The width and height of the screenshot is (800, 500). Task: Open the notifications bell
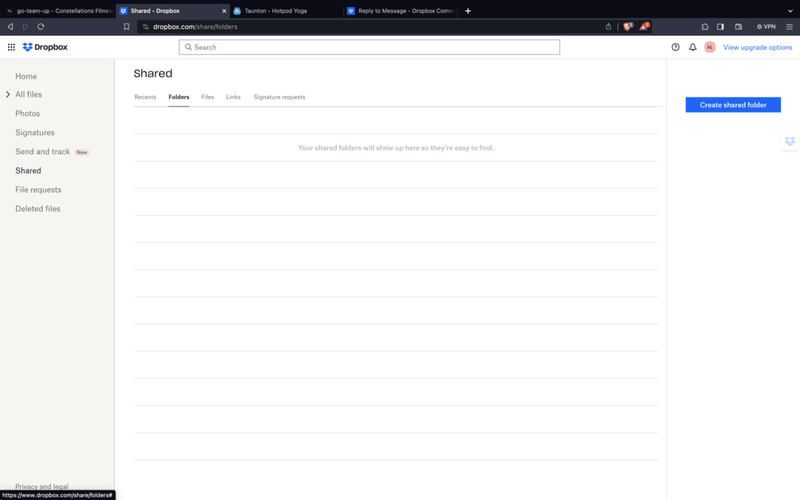(692, 47)
